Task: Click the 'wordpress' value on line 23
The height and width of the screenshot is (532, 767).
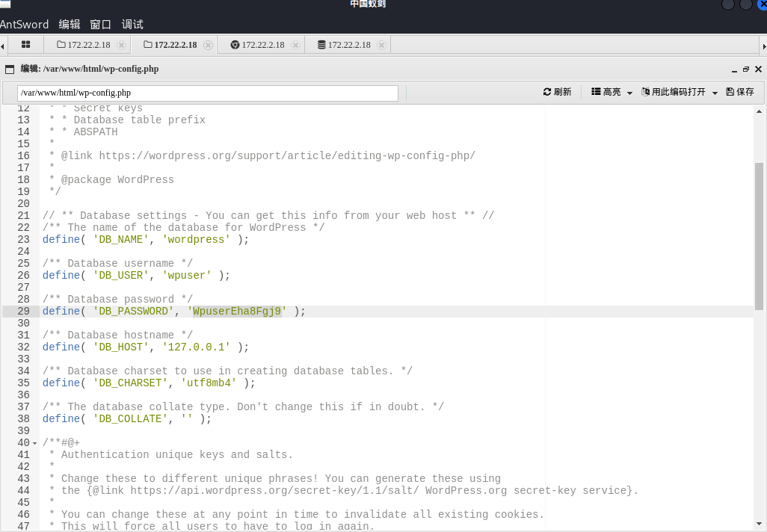Action: pos(196,240)
